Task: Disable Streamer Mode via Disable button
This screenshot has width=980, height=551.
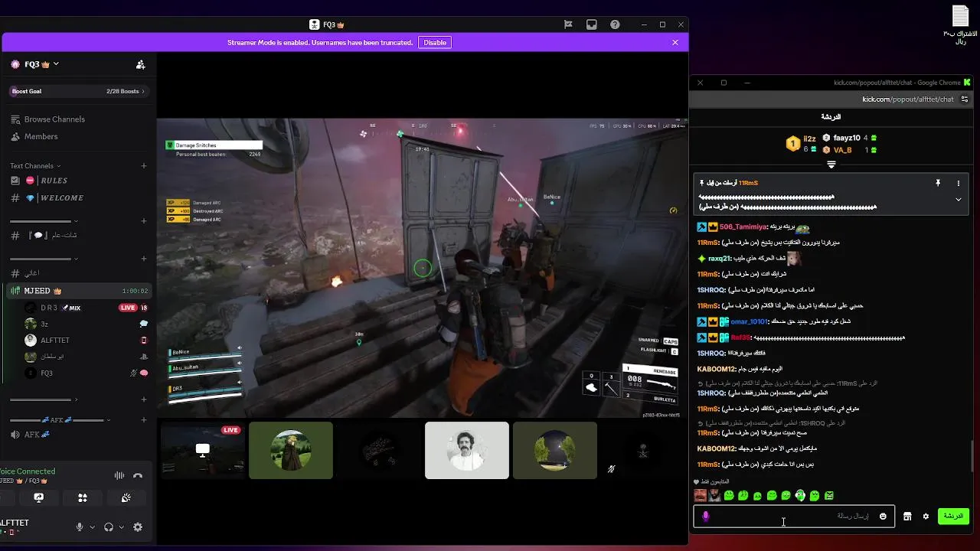Action: 435,43
